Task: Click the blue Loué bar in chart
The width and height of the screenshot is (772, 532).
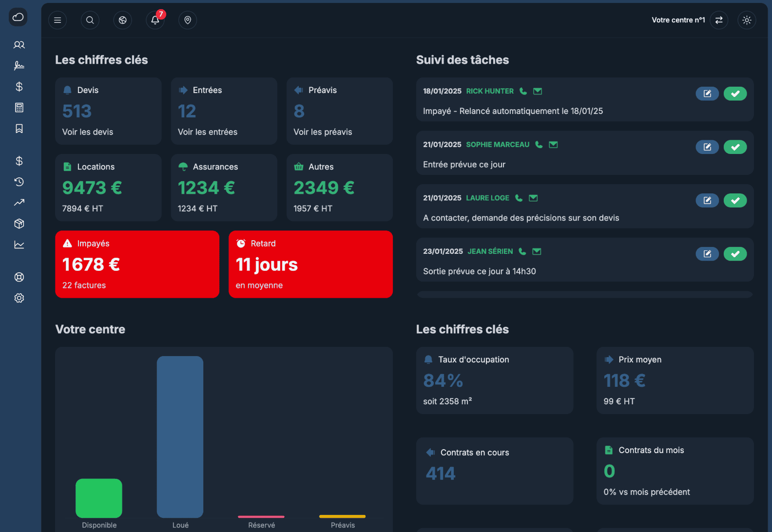Action: (x=180, y=437)
